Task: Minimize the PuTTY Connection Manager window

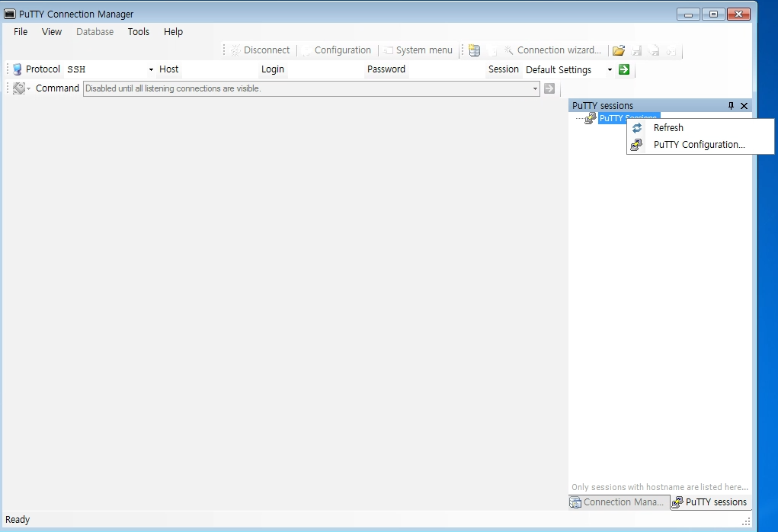Action: pos(688,14)
